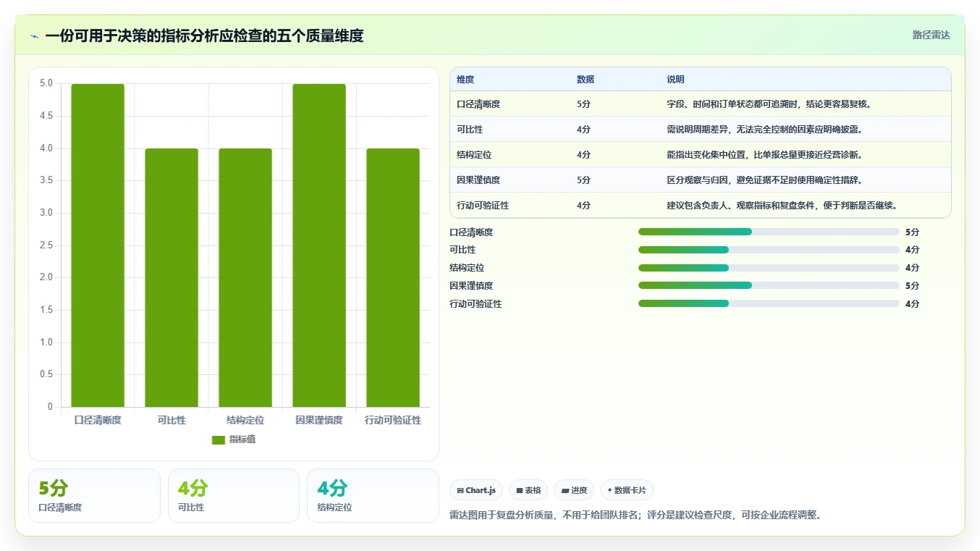
Task: Click the 口径清晰度 progress bar
Action: pyautogui.click(x=769, y=232)
